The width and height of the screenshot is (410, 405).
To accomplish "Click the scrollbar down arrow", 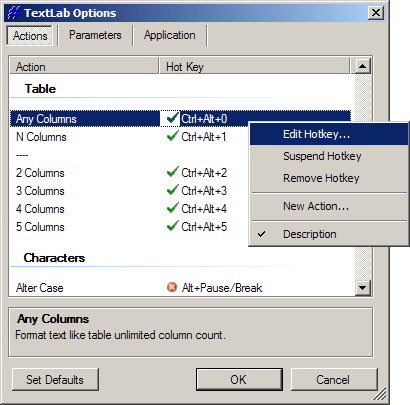I will pos(362,287).
